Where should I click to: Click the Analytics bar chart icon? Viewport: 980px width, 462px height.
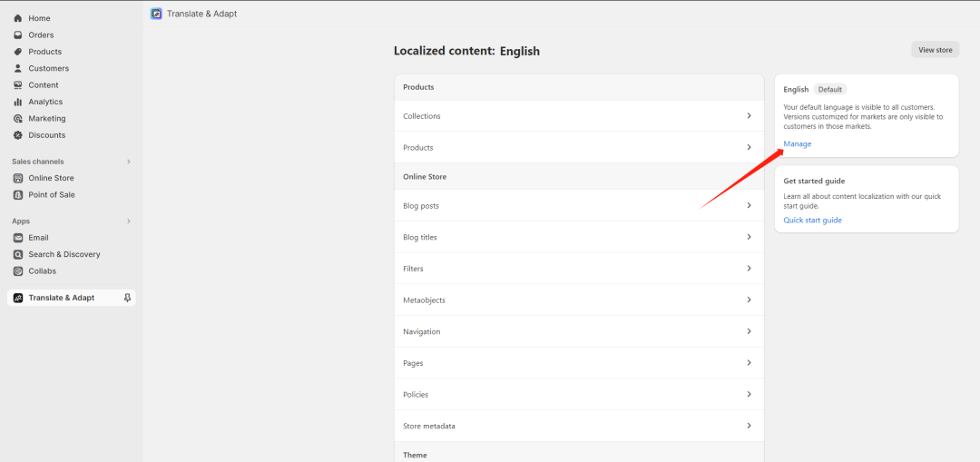[18, 102]
